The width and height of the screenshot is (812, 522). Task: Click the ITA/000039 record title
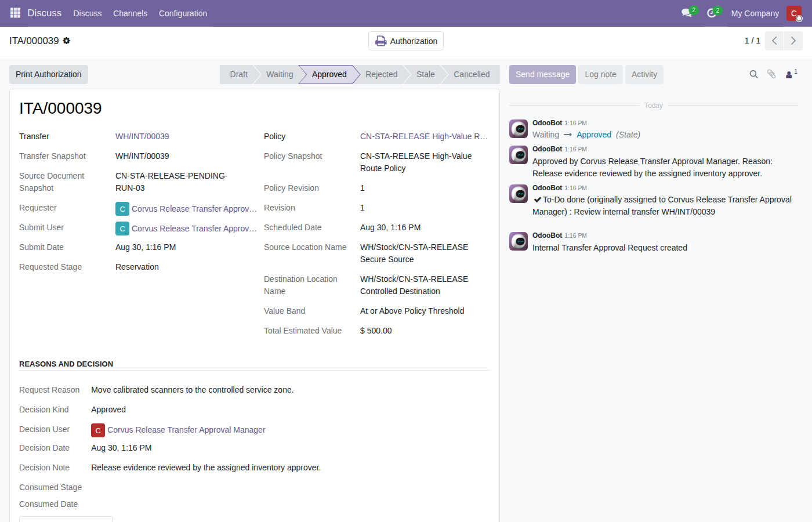(x=60, y=108)
